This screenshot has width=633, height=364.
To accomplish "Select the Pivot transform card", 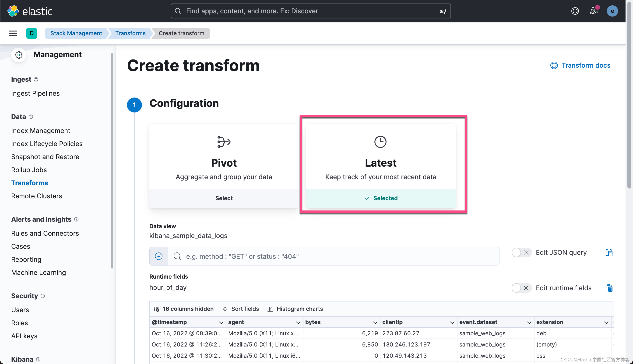I will point(224,198).
